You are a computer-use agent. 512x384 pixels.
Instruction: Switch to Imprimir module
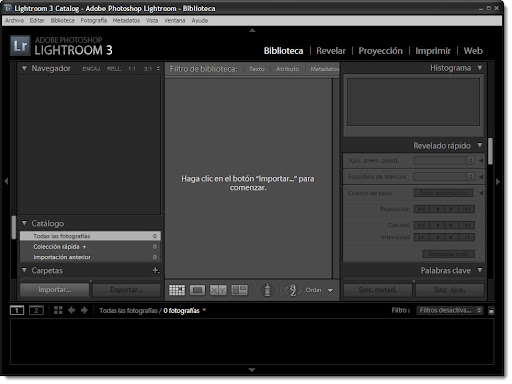(433, 51)
